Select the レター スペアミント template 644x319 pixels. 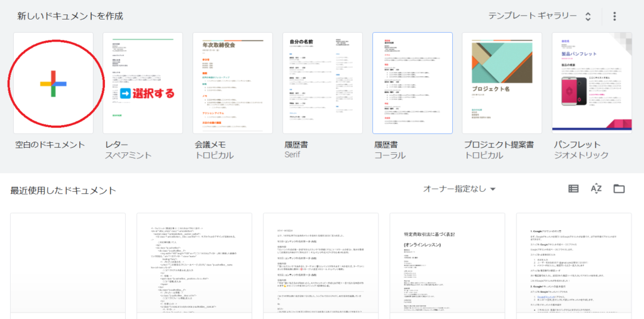pos(143,83)
